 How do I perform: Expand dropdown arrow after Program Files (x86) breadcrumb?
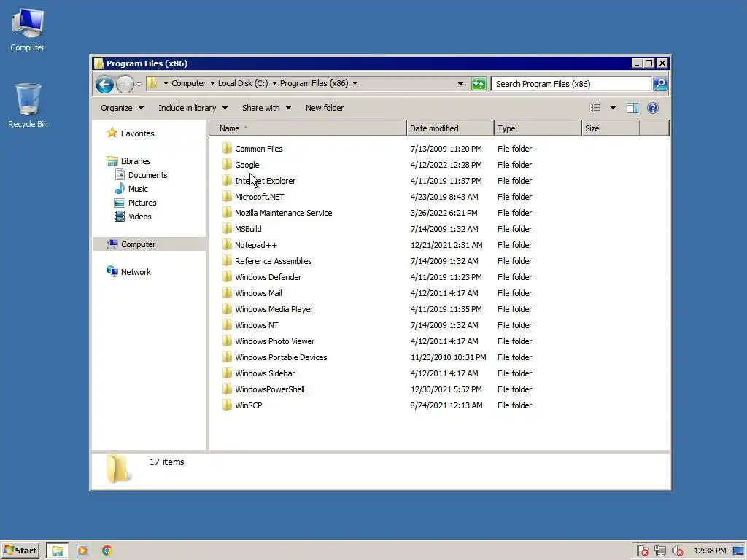355,84
